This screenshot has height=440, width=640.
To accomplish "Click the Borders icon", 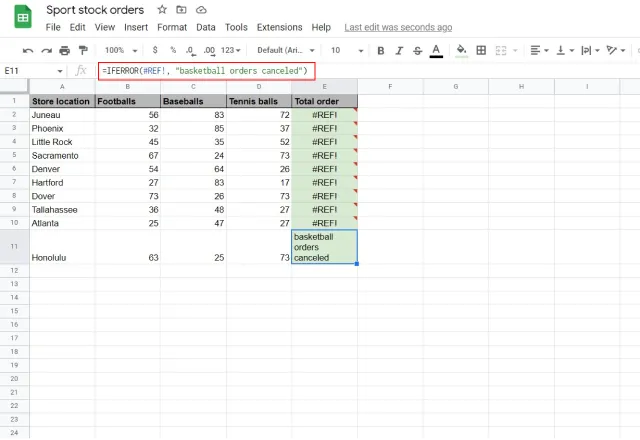I will (481, 50).
